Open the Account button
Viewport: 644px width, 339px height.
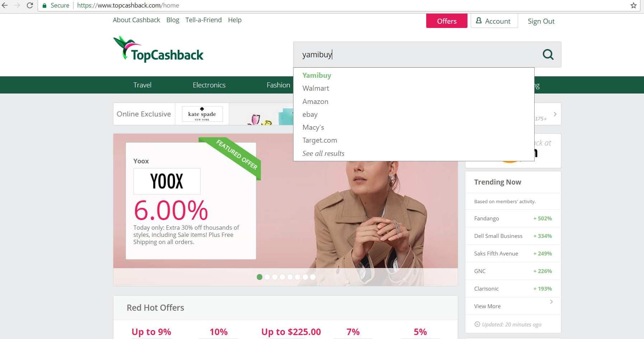pos(494,21)
